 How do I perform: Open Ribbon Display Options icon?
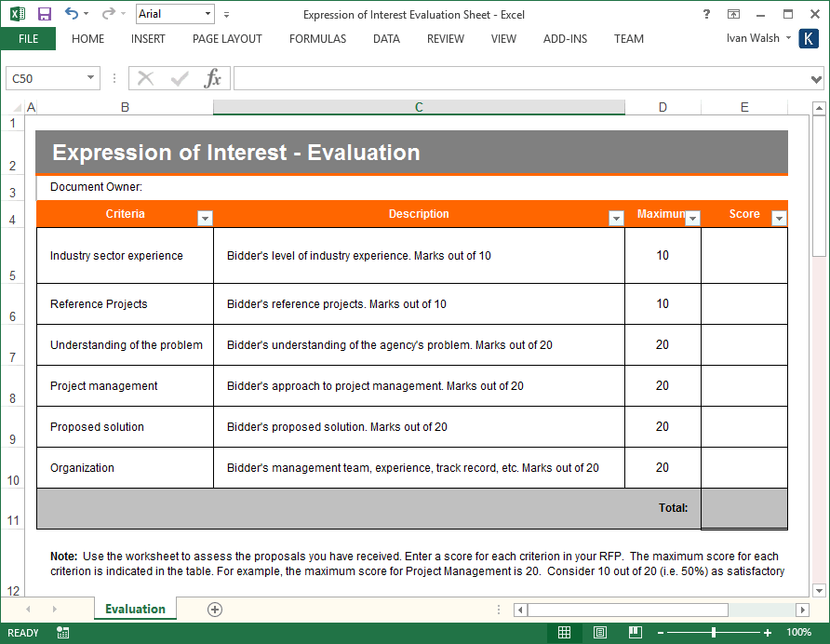[x=733, y=14]
